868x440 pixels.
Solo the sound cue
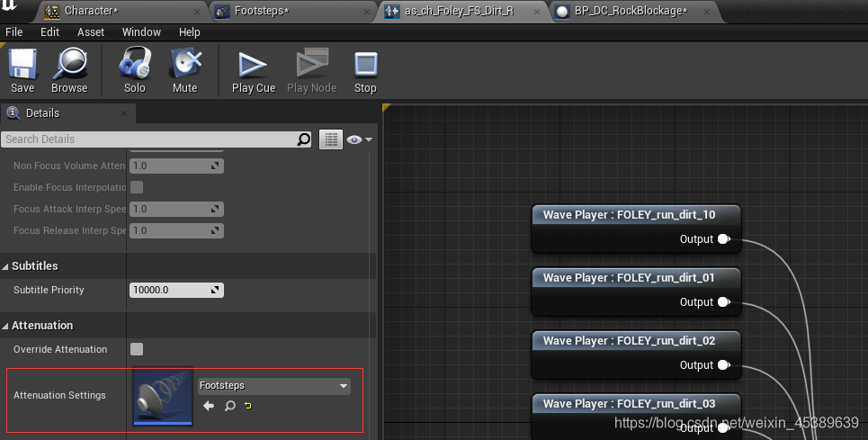(135, 71)
